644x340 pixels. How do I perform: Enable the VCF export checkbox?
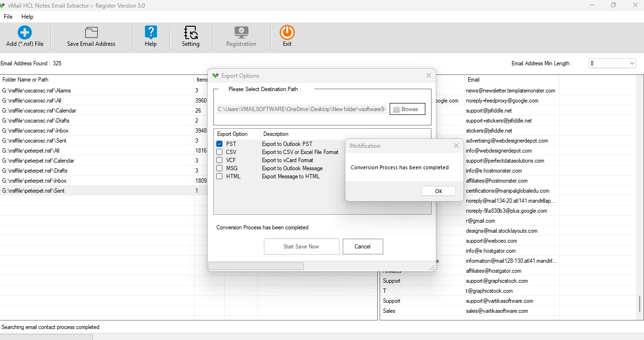[220, 160]
